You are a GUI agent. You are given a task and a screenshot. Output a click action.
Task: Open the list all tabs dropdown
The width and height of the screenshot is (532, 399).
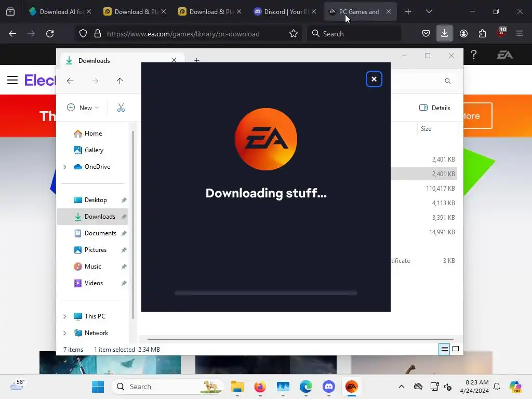click(429, 11)
